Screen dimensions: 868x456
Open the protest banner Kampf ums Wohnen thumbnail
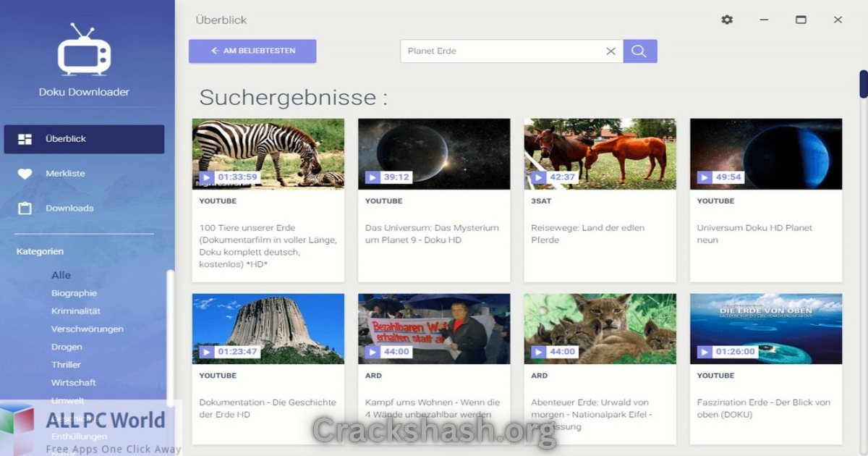(x=434, y=329)
